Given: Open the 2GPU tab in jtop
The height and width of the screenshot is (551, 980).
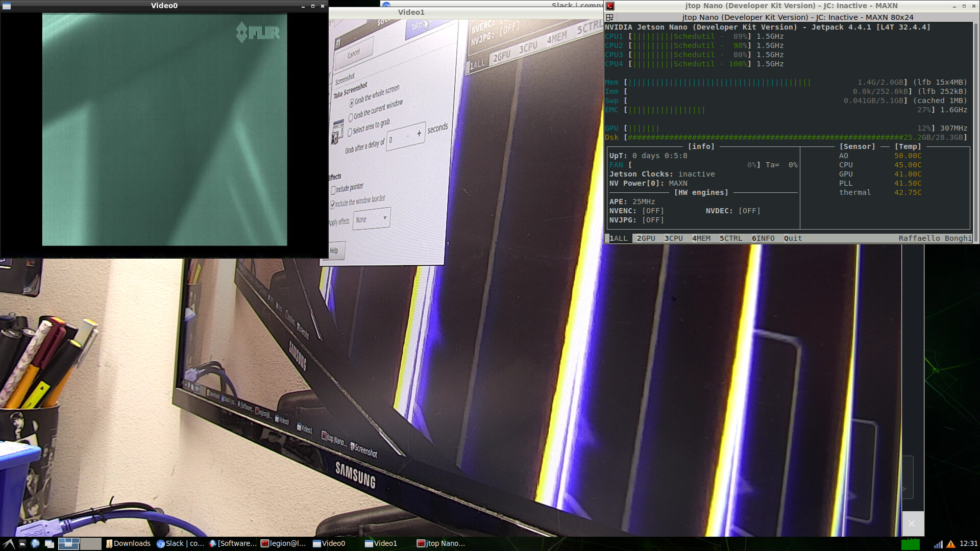Looking at the screenshot, I should pos(646,238).
